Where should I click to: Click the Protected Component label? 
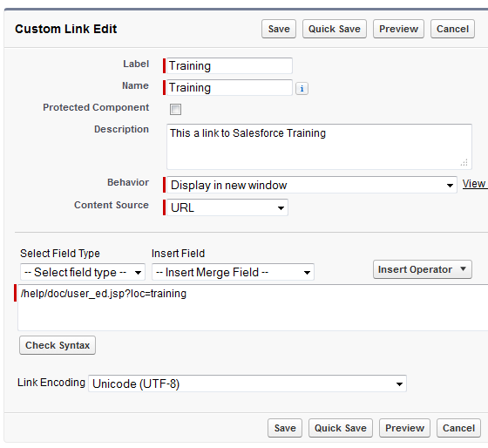pos(96,107)
